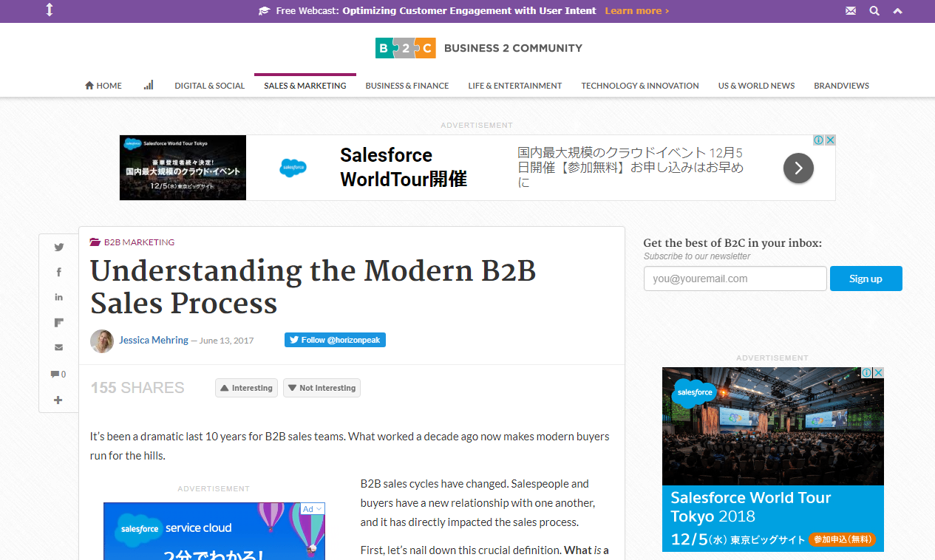
Task: Share article via Flipboard sidebar icon
Action: 59,322
